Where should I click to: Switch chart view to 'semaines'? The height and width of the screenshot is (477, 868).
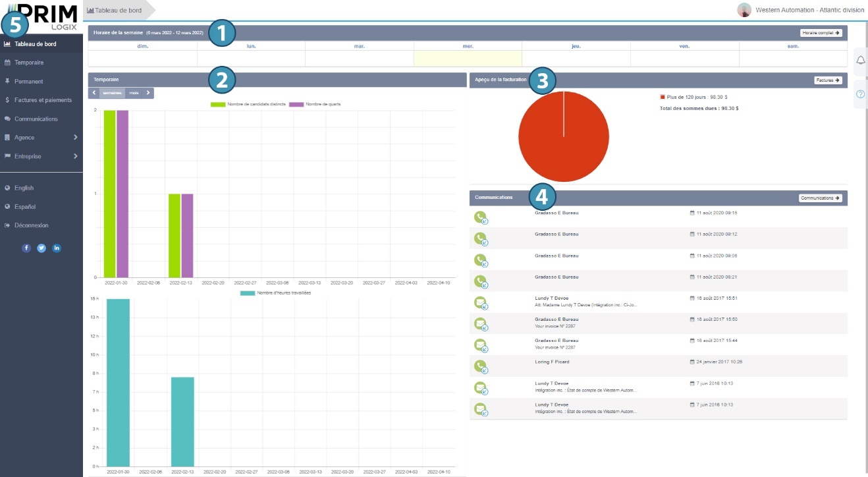click(x=112, y=93)
